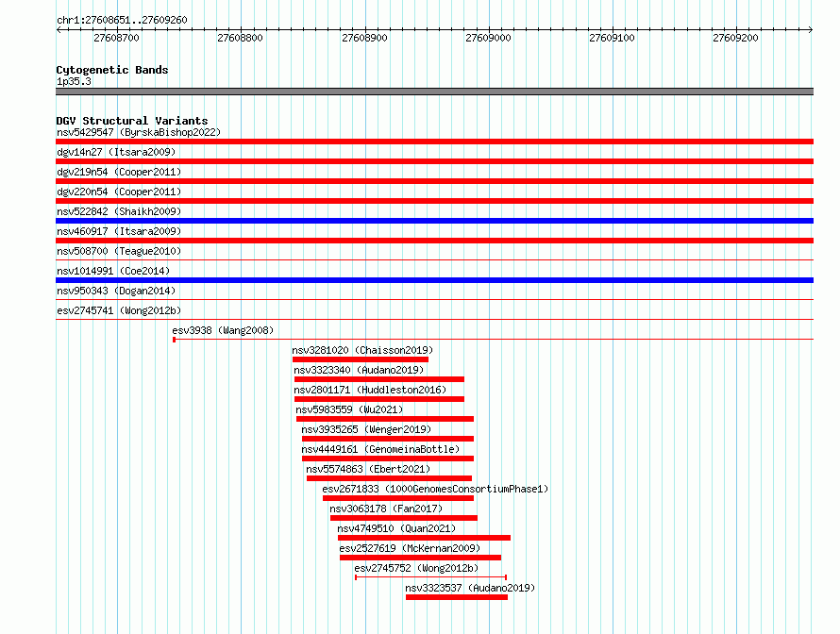Click the thin bracketed line under esv2745752
This screenshot has width=840, height=634.
pos(430,577)
